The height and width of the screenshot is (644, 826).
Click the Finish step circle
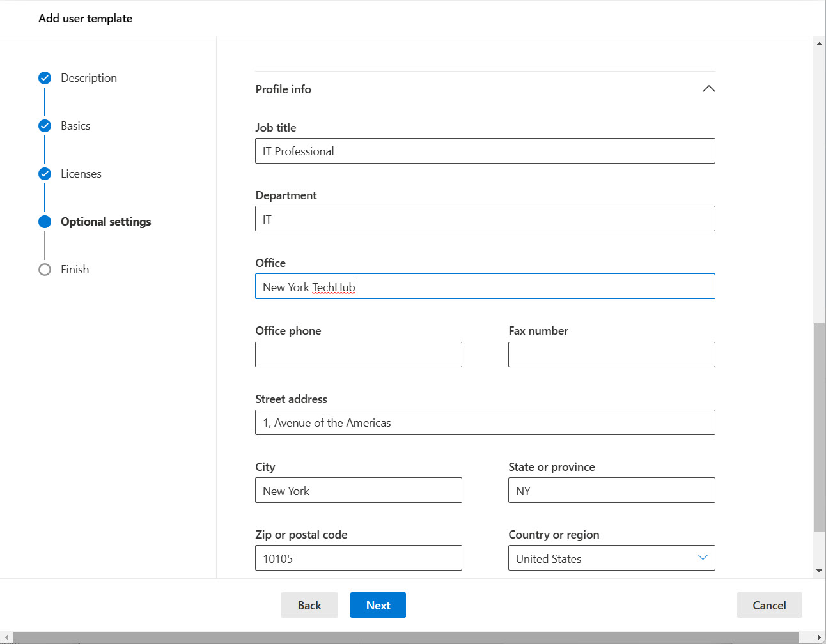44,269
